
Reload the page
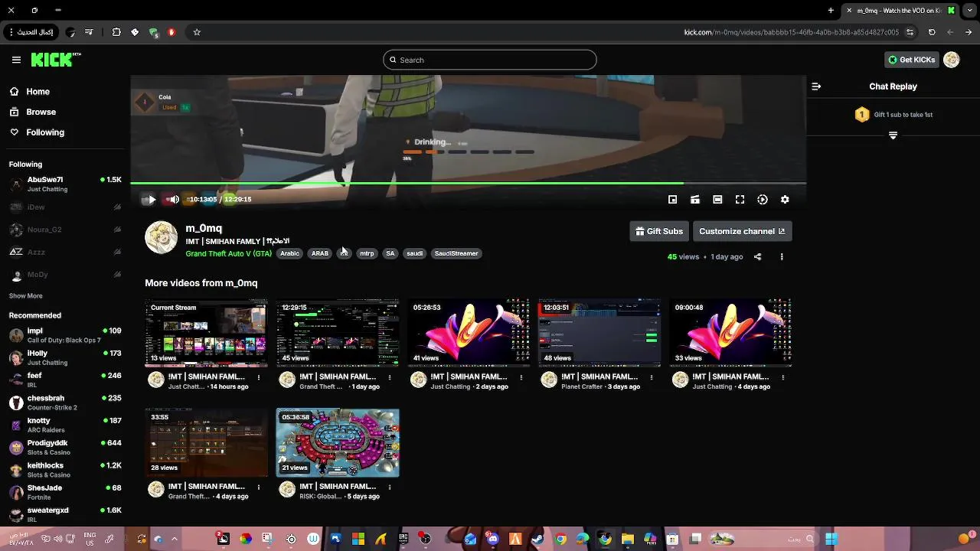(x=932, y=32)
